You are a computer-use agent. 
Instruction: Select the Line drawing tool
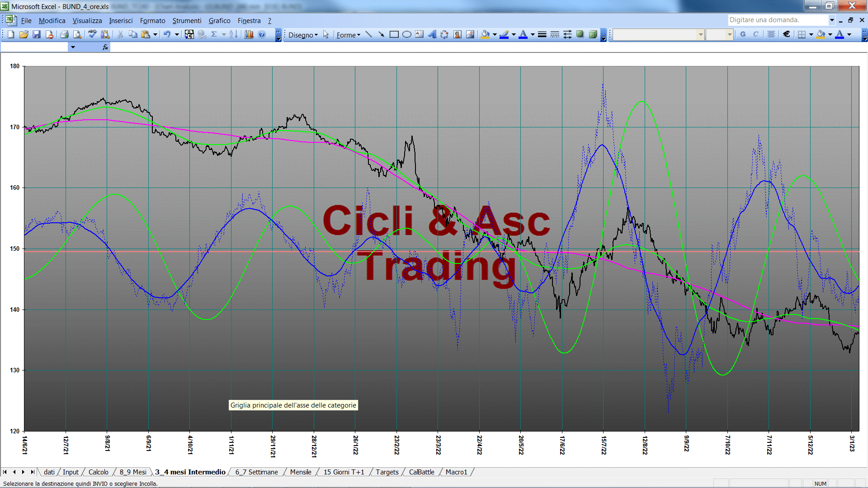[368, 34]
